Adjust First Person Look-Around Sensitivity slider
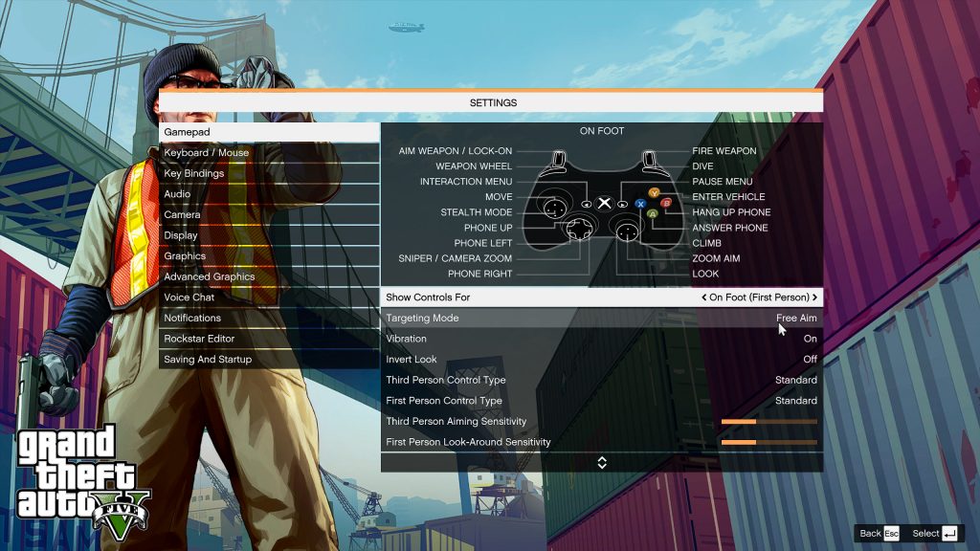The width and height of the screenshot is (980, 551). tap(768, 442)
